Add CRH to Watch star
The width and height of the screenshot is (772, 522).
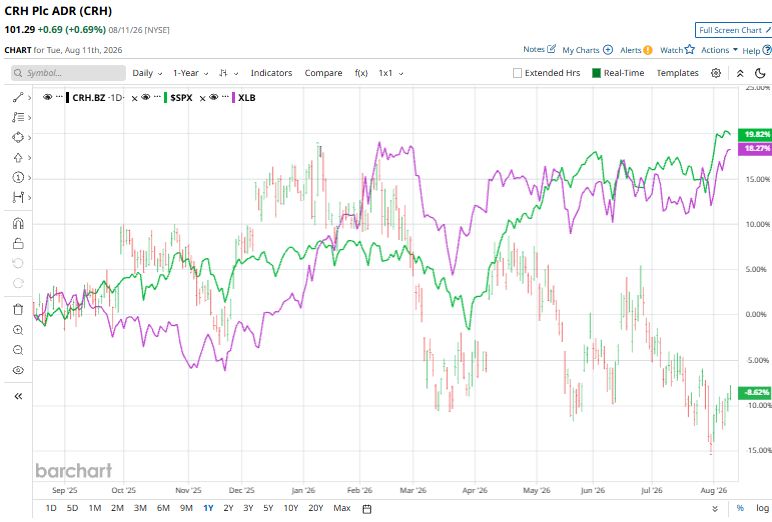coord(690,49)
